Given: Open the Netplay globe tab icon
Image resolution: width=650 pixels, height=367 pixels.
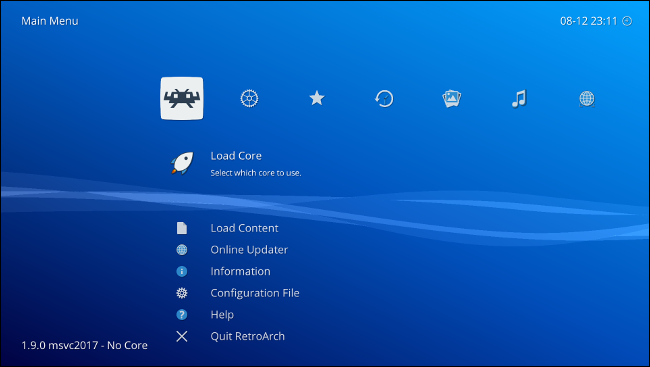Looking at the screenshot, I should (587, 99).
